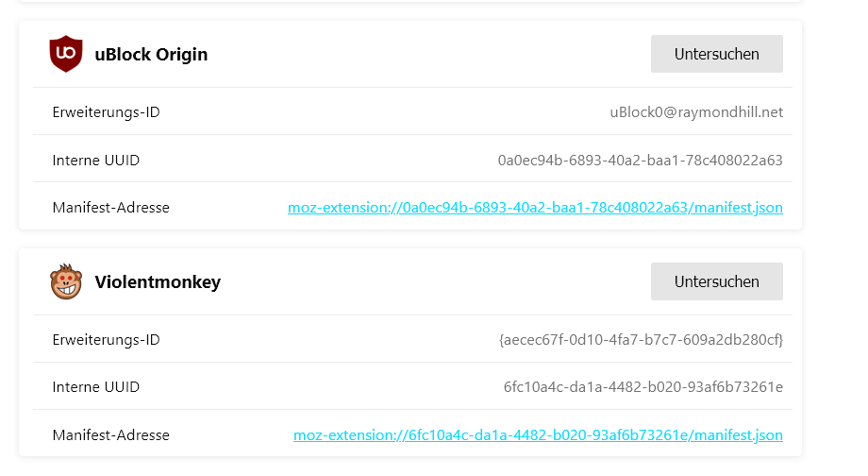This screenshot has width=868, height=476.
Task: Click the uBlock0@raymondhill.net extension ID
Action: click(x=696, y=112)
